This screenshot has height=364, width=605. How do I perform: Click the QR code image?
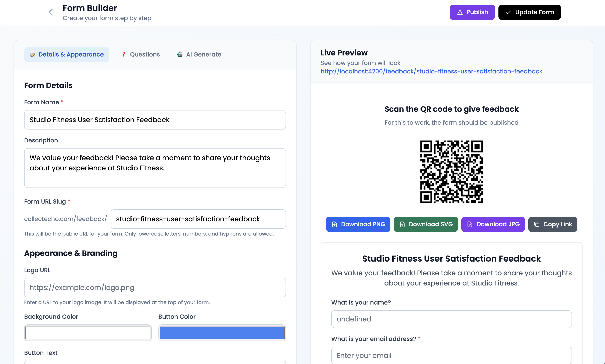(x=451, y=172)
